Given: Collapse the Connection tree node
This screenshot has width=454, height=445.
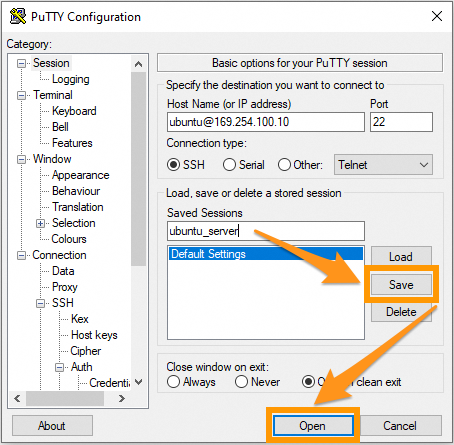Looking at the screenshot, I should (21, 255).
